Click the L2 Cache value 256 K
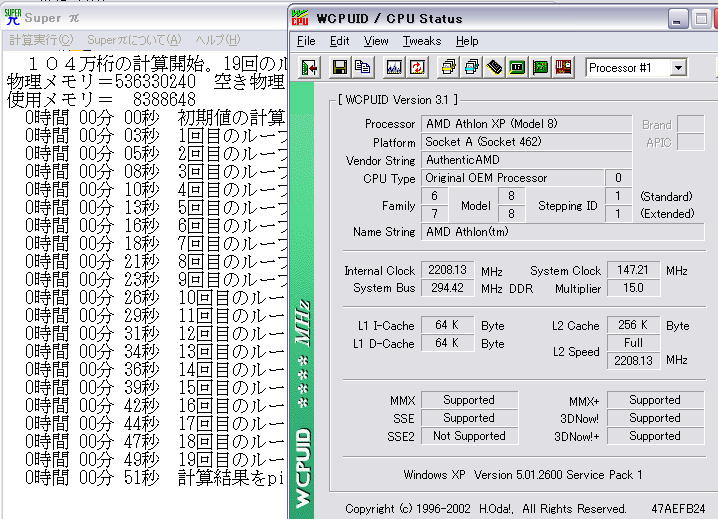 (x=633, y=325)
